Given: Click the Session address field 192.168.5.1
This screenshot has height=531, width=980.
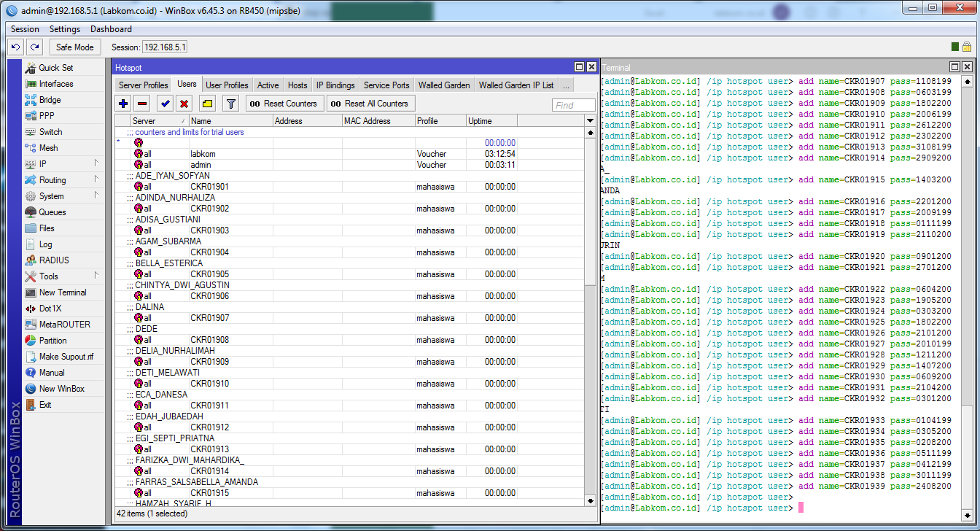Looking at the screenshot, I should coord(165,47).
